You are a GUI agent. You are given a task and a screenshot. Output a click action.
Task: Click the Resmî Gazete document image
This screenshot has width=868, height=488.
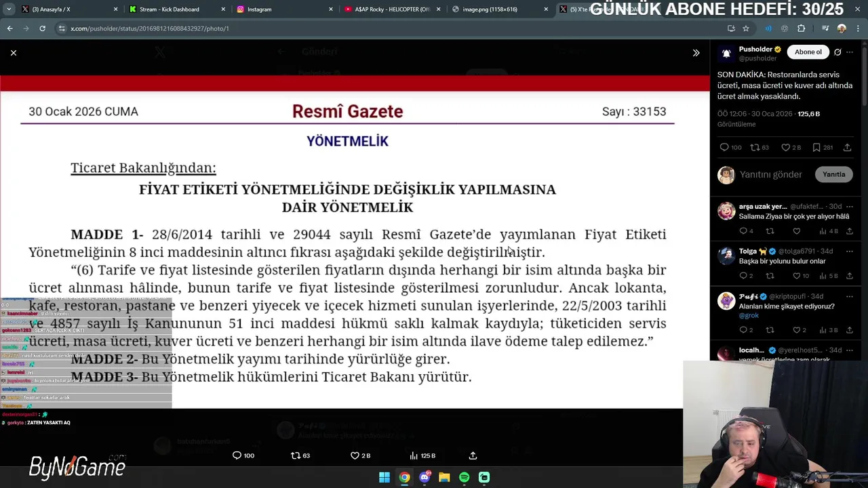click(354, 241)
